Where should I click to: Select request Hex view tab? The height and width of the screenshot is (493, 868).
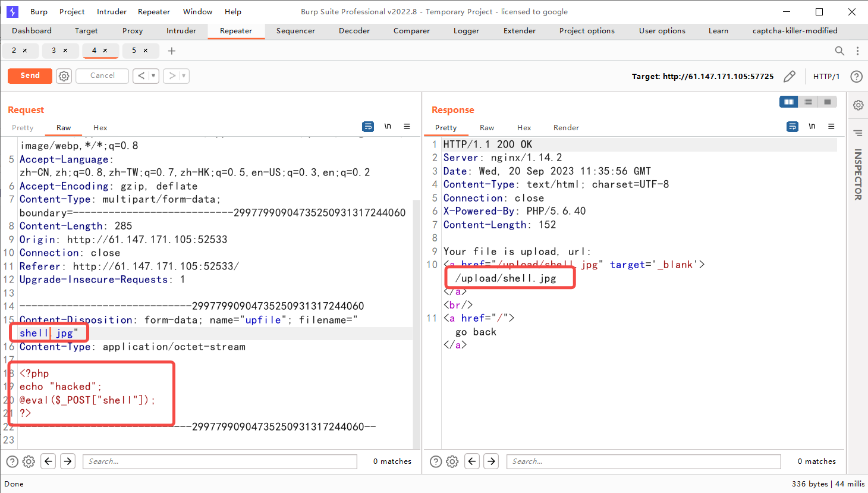coord(100,128)
